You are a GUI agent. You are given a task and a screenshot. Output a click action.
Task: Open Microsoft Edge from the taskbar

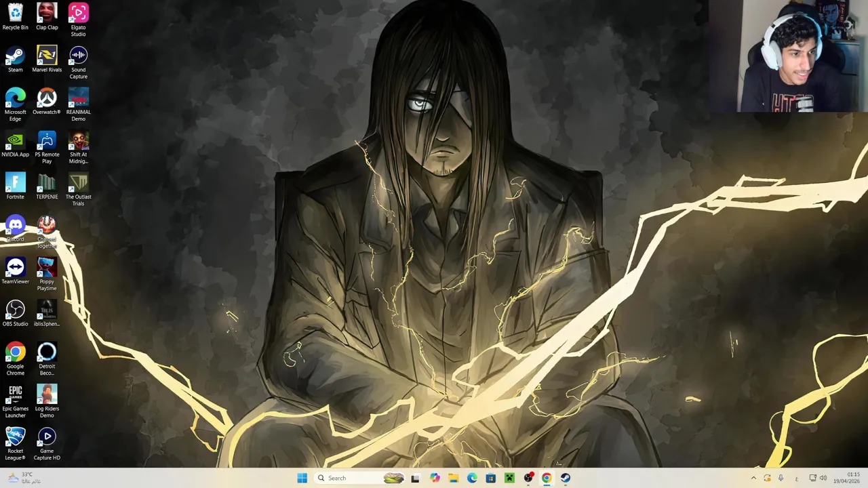[x=472, y=478]
